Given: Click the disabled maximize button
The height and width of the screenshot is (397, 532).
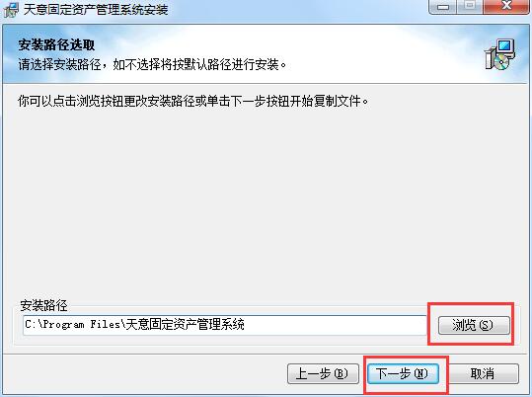Looking at the screenshot, I should [x=470, y=6].
